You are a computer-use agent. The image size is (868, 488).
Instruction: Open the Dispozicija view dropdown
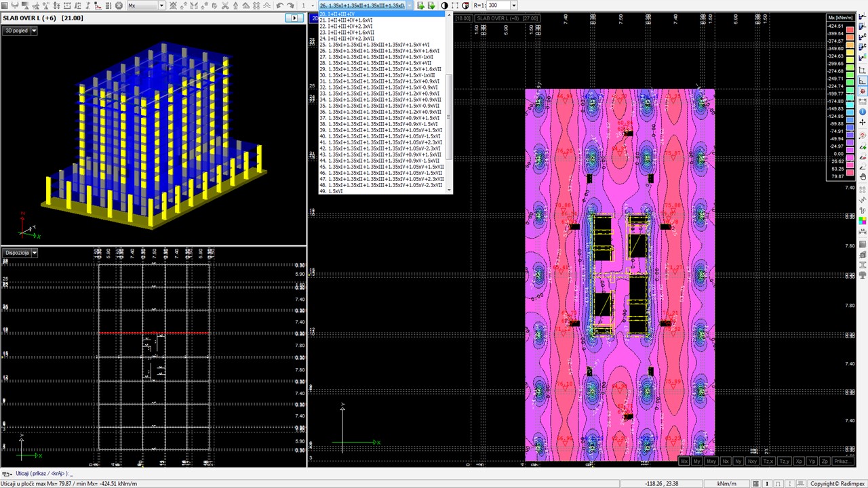[34, 253]
